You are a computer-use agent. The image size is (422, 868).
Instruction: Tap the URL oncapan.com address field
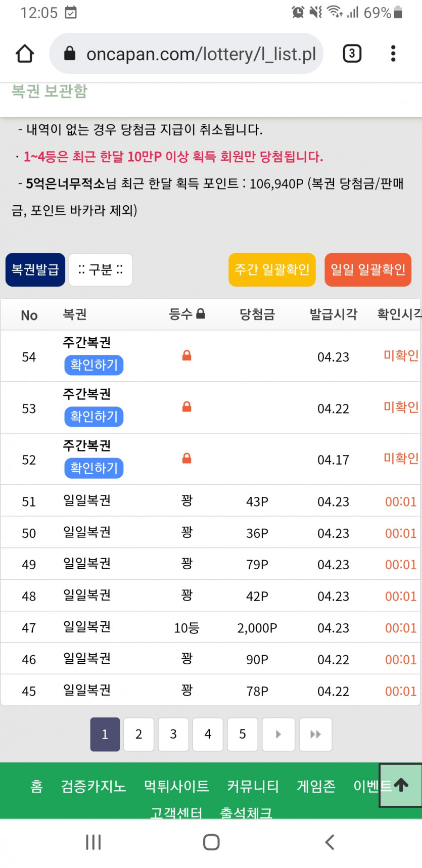(186, 54)
